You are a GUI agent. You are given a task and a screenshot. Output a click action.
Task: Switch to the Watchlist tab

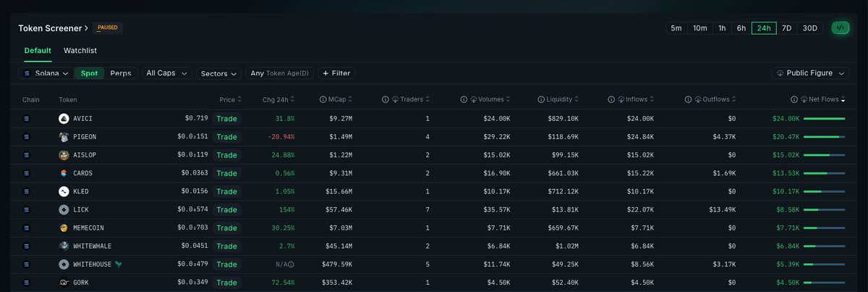(80, 51)
